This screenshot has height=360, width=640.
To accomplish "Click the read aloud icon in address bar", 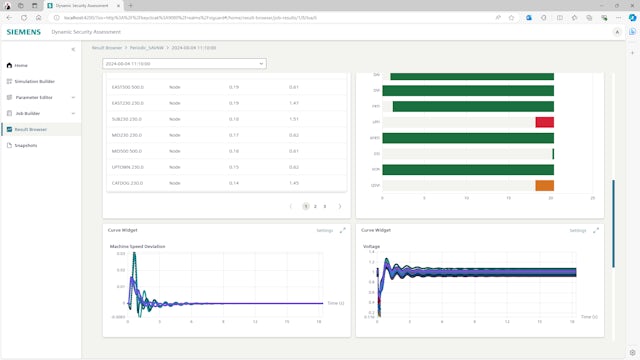I will point(498,18).
